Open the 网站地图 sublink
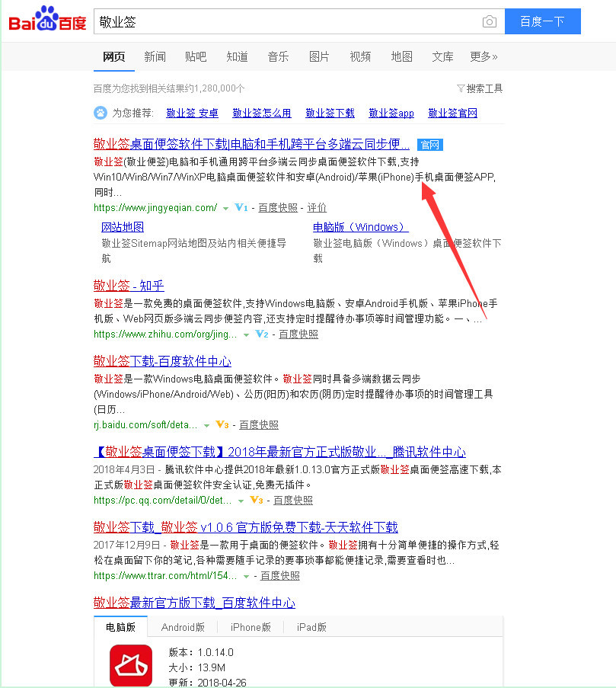This screenshot has width=616, height=688. click(123, 227)
